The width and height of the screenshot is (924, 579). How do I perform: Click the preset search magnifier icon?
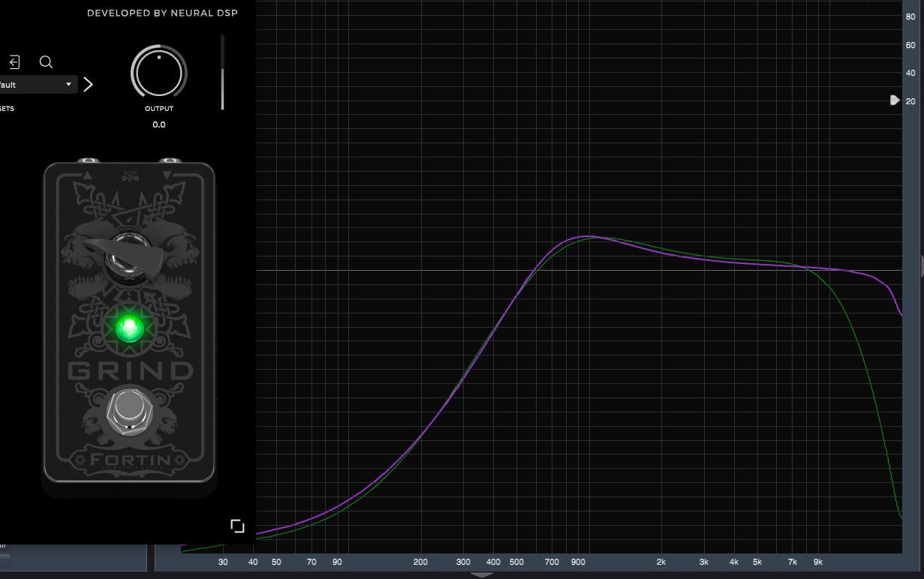[46, 62]
